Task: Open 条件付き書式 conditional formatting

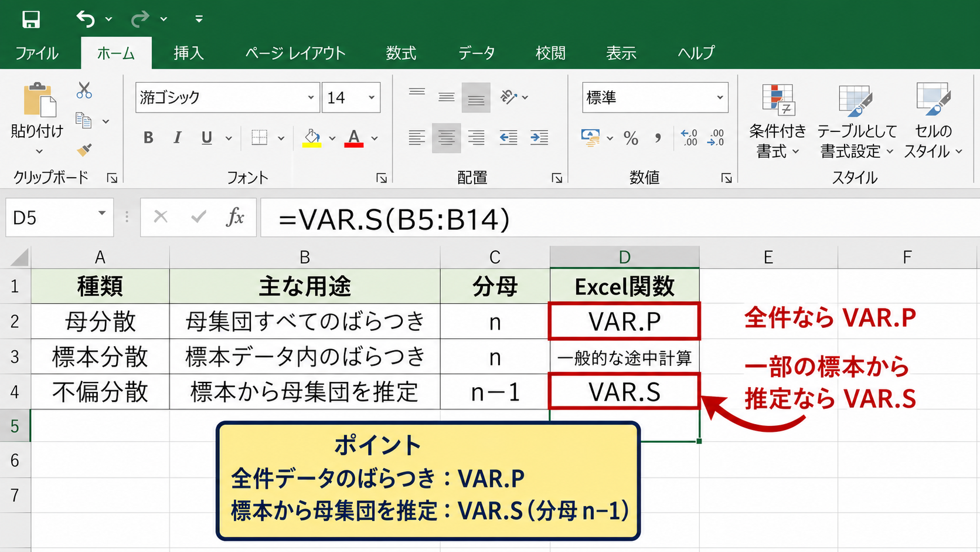Action: point(778,121)
